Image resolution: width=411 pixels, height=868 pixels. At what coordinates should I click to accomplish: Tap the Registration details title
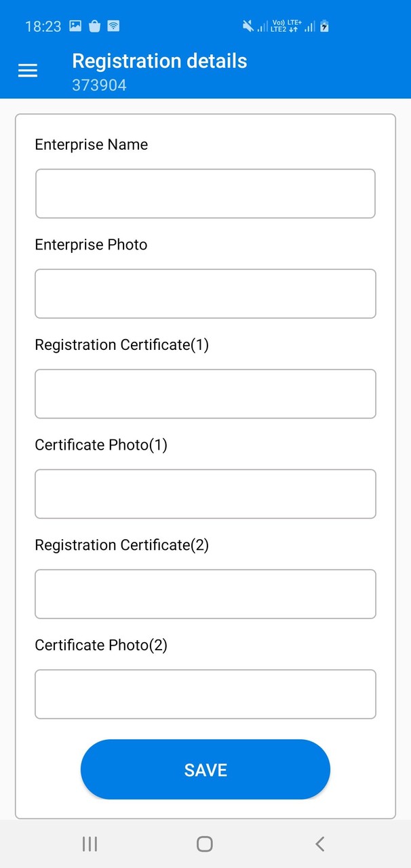pyautogui.click(x=159, y=61)
